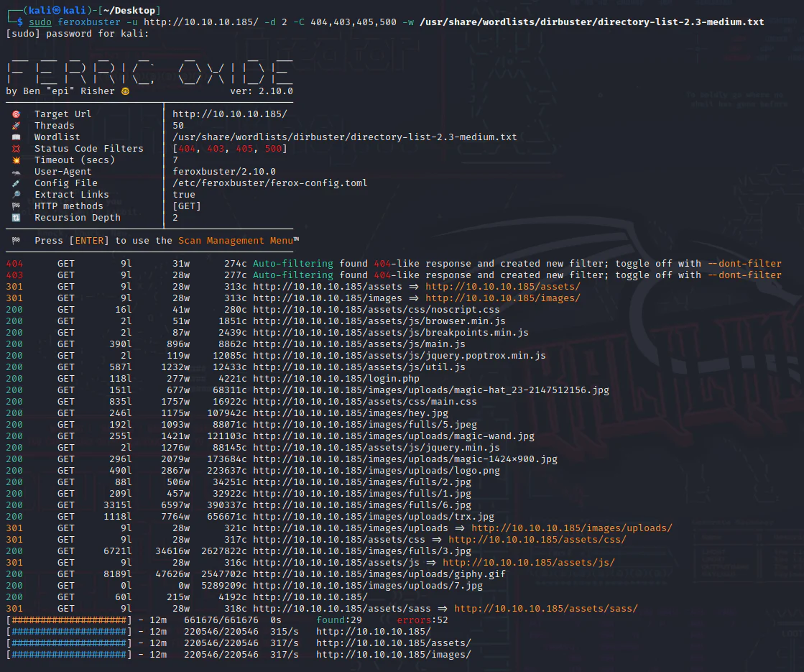Click the --dont-filter flag in the 404 row
Viewport: 804px width, 672px height.
(x=744, y=264)
